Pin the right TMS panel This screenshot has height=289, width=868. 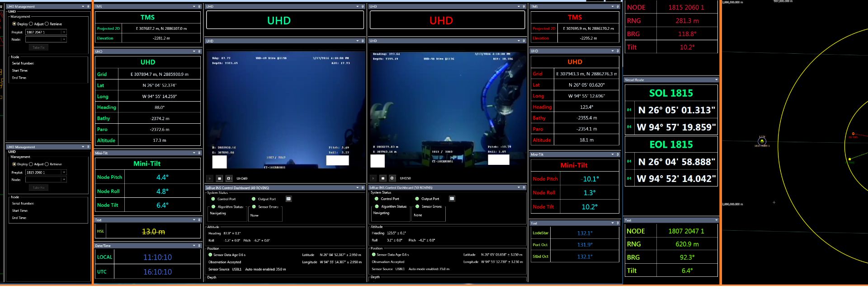point(618,7)
